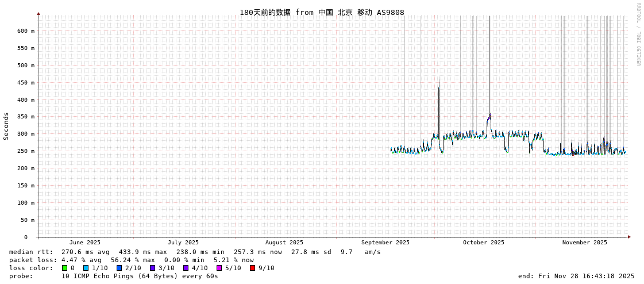The width and height of the screenshot is (644, 284).
Task: Click the magenta 5/10 loss swatch
Action: (x=219, y=268)
